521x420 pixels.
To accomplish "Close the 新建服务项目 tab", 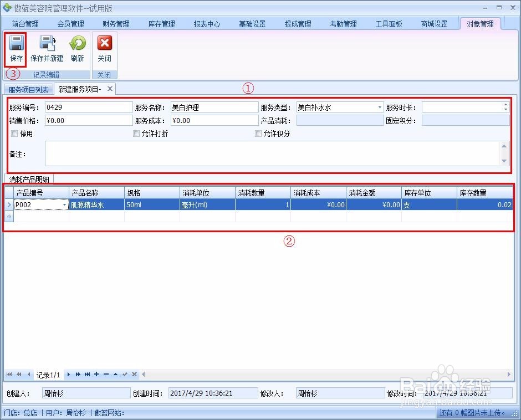I will [109, 88].
